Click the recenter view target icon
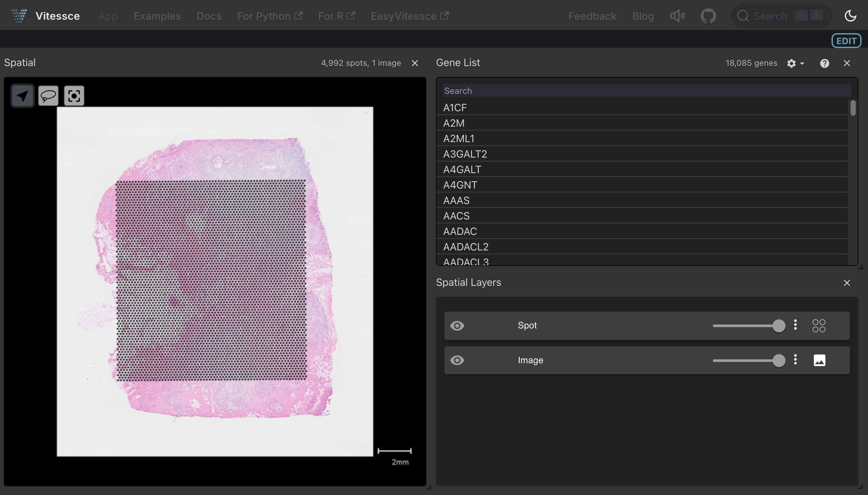The width and height of the screenshot is (868, 495). (74, 96)
